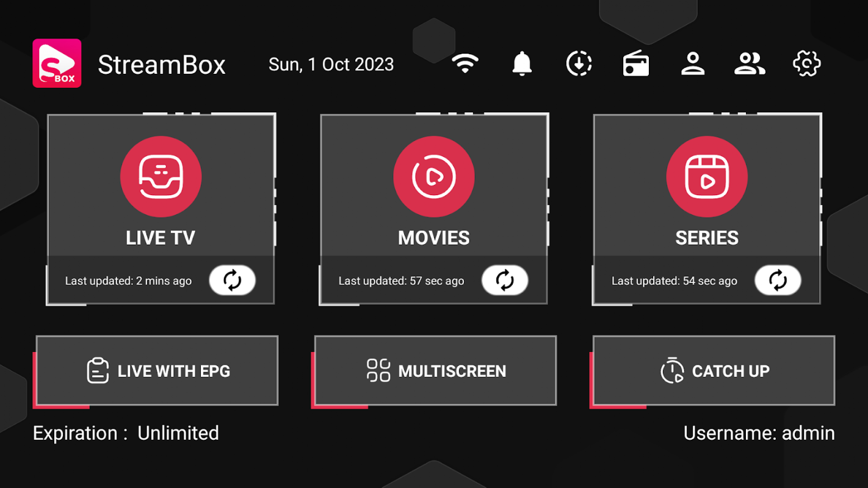This screenshot has height=488, width=868.
Task: Open settings with the gear icon
Action: pyautogui.click(x=806, y=63)
